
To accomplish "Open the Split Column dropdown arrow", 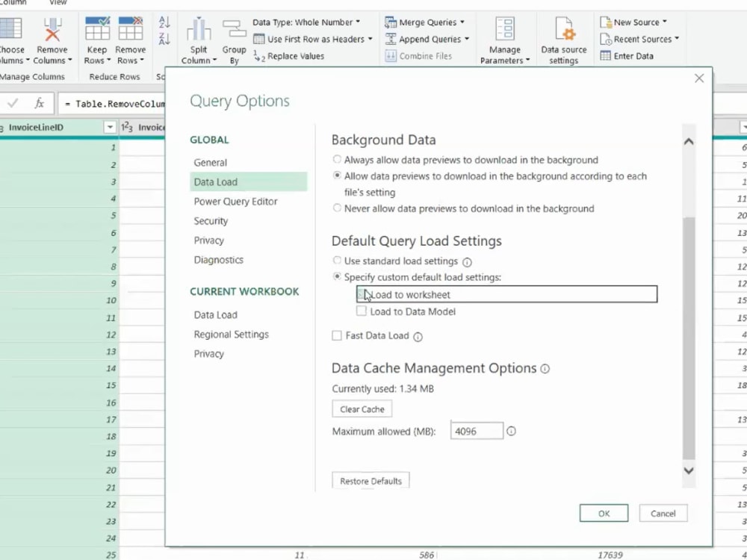I will [214, 60].
